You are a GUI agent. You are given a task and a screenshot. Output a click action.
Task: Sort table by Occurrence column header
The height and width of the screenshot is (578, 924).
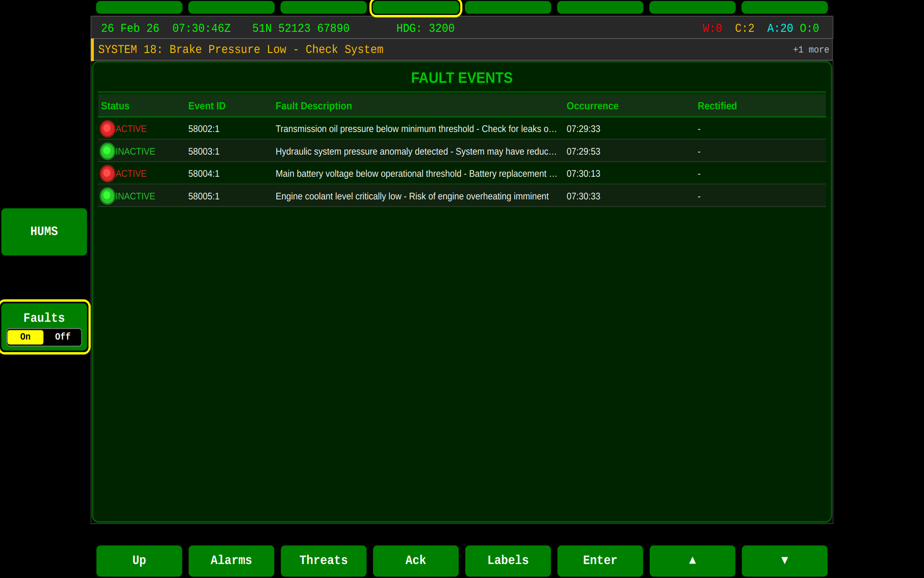[592, 106]
